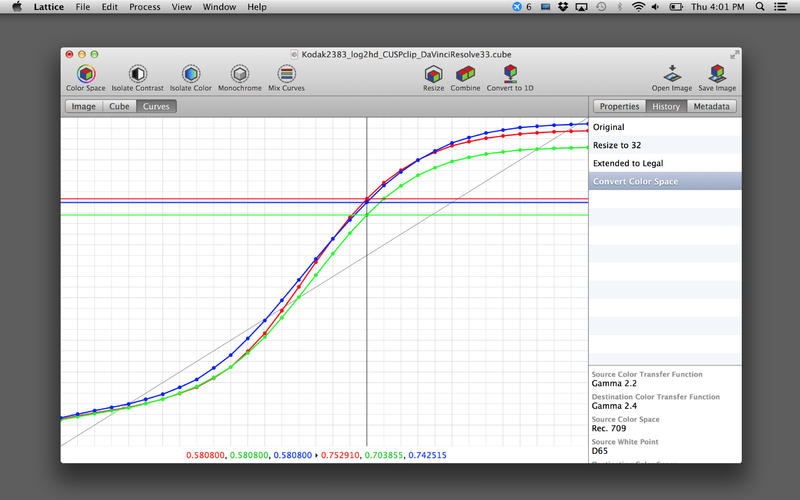Show the Properties panel tab
Image resolution: width=800 pixels, height=500 pixels.
619,106
